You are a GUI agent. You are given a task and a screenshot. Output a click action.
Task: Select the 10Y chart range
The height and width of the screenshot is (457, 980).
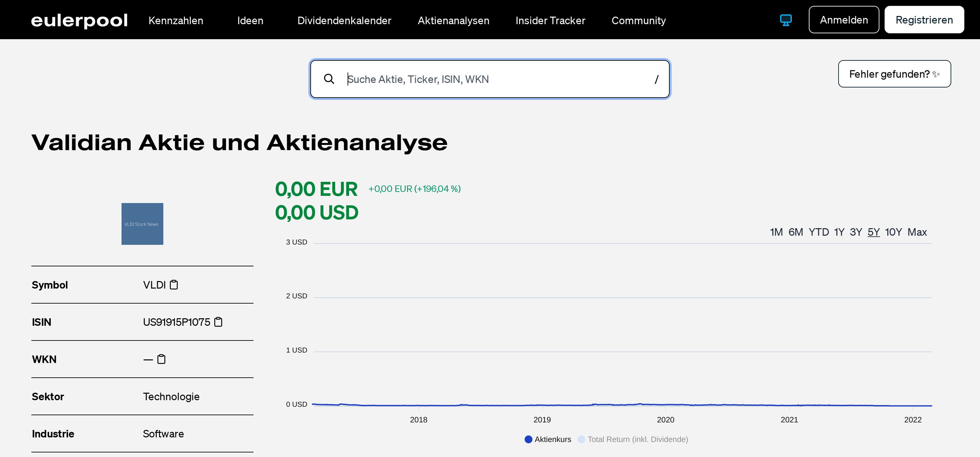[x=893, y=232]
